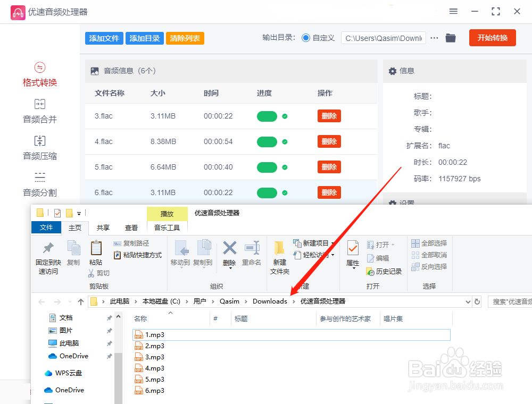Open the 文件 tab in Explorer

(x=46, y=228)
